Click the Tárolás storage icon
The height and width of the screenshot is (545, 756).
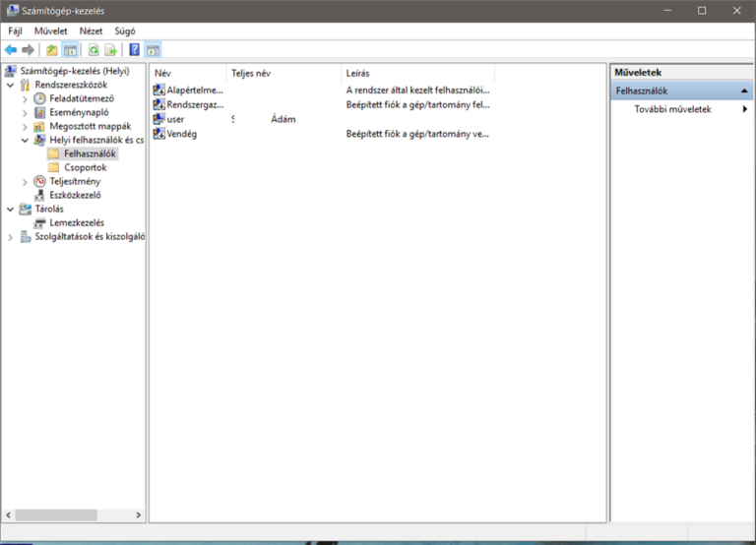[x=25, y=209]
